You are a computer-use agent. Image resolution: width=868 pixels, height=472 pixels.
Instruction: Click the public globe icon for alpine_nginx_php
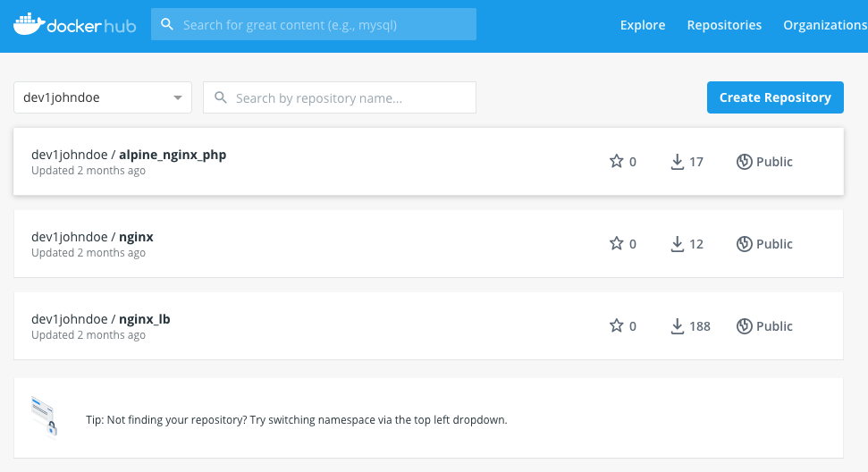pos(744,162)
